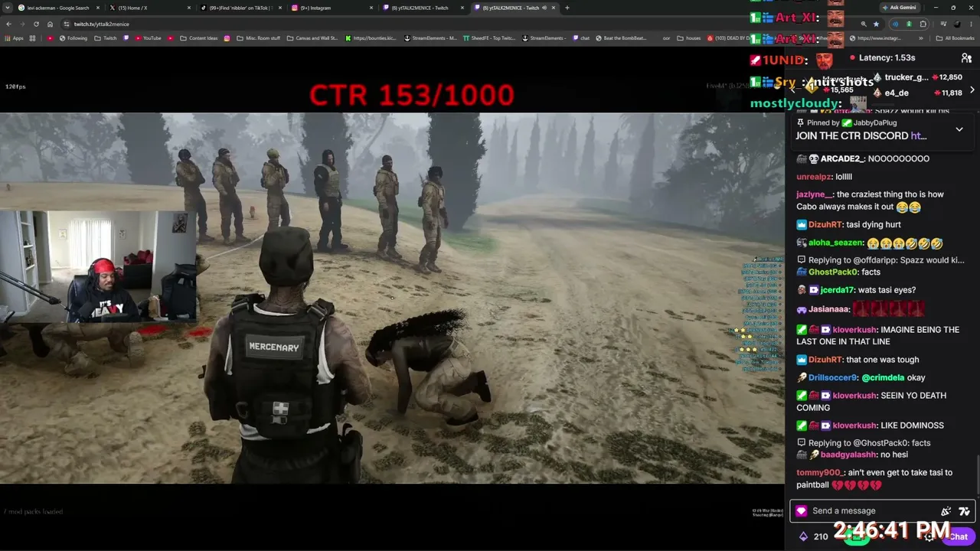Open username kloverkush saying IMAGINE BEING
The image size is (980, 551).
click(x=854, y=330)
